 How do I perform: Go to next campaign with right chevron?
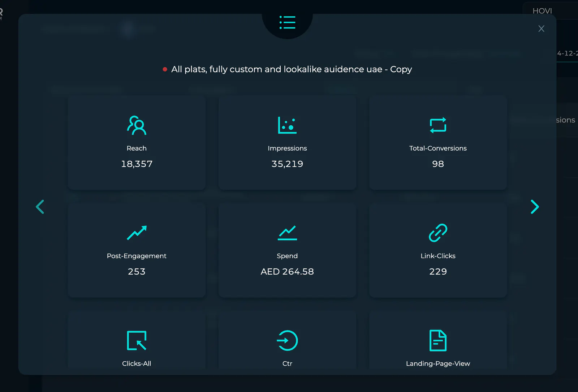(535, 207)
